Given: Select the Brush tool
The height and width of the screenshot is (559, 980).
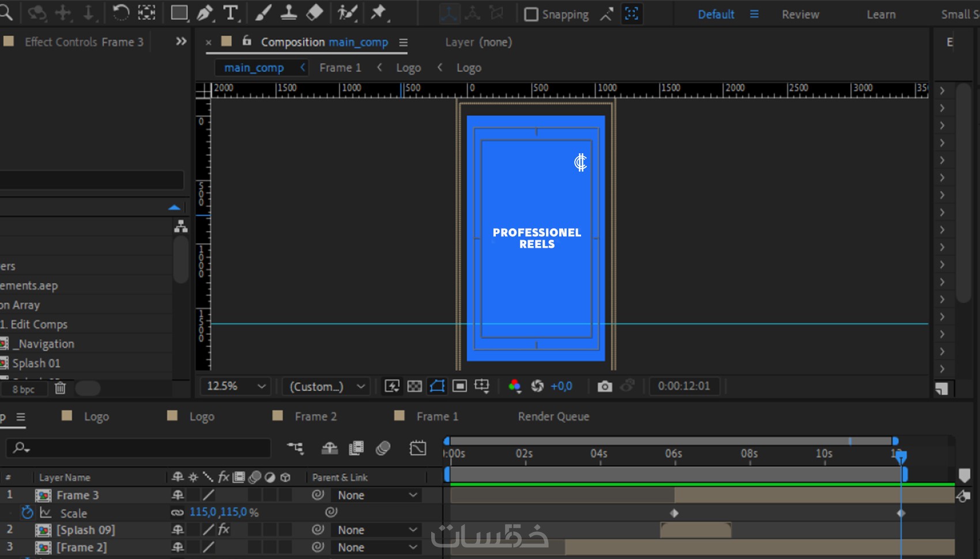Looking at the screenshot, I should point(263,13).
